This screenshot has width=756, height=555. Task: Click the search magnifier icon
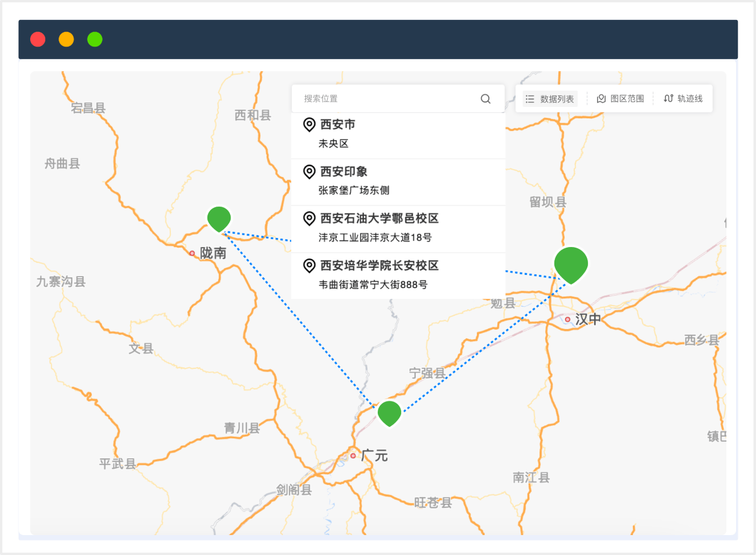485,98
